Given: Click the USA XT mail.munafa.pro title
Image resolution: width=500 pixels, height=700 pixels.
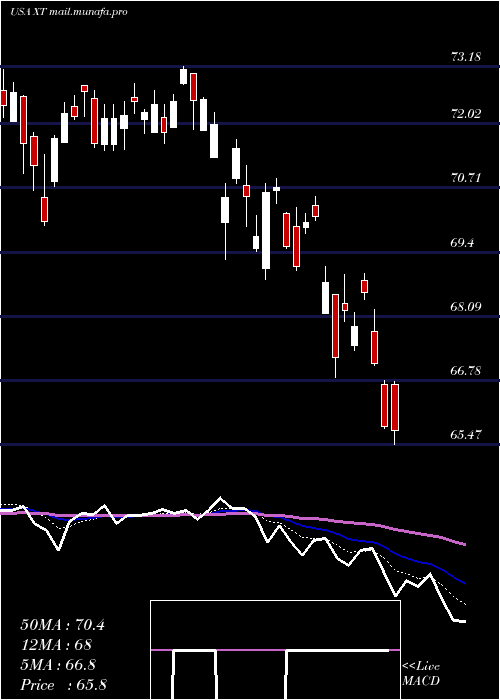Looking at the screenshot, I should click(x=69, y=12).
